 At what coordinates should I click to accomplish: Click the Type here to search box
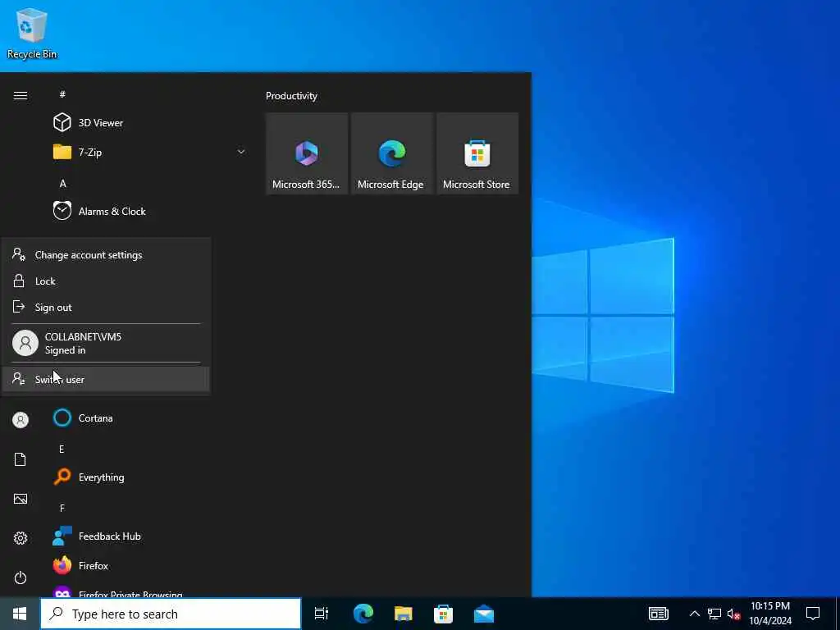pyautogui.click(x=171, y=614)
